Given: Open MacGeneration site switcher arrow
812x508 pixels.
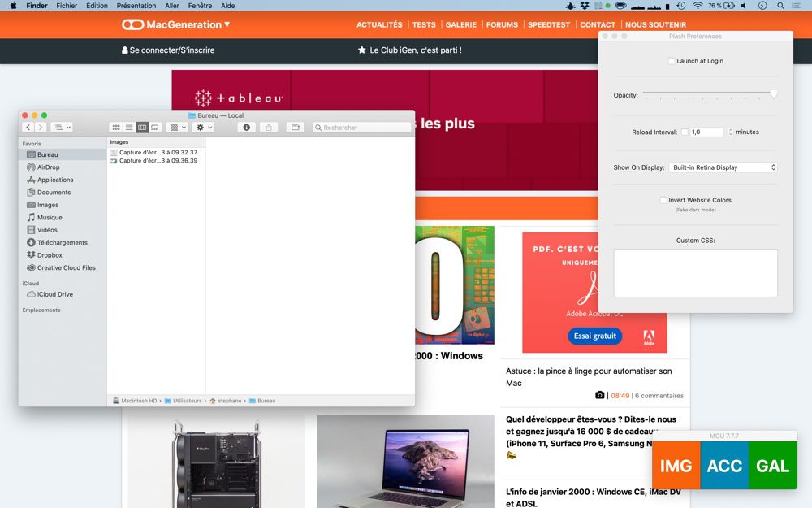Looking at the screenshot, I should (227, 24).
